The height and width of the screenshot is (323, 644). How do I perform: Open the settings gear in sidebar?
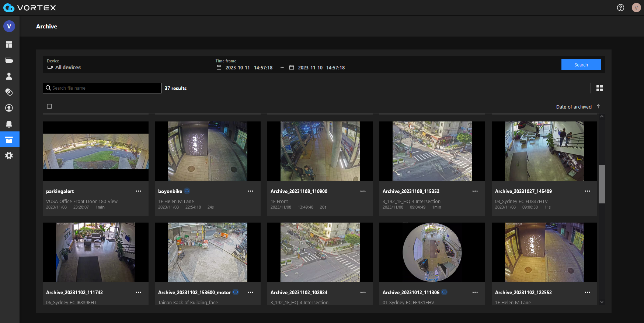(9, 156)
